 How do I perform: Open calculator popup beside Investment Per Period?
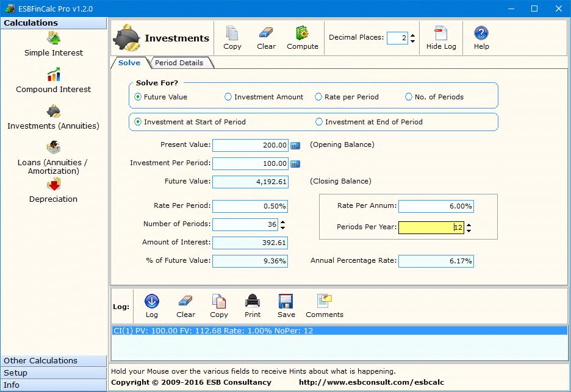coord(295,164)
